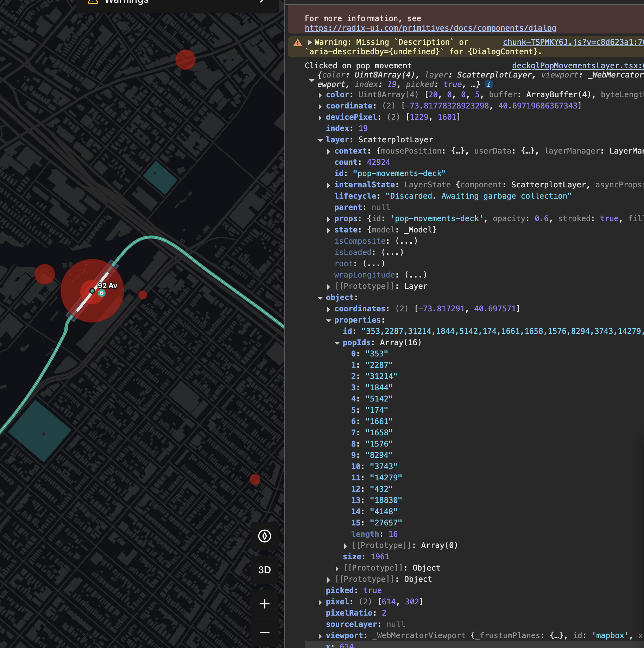Expand the props object of pop-movements-deck
This screenshot has width=644, height=648.
point(329,219)
